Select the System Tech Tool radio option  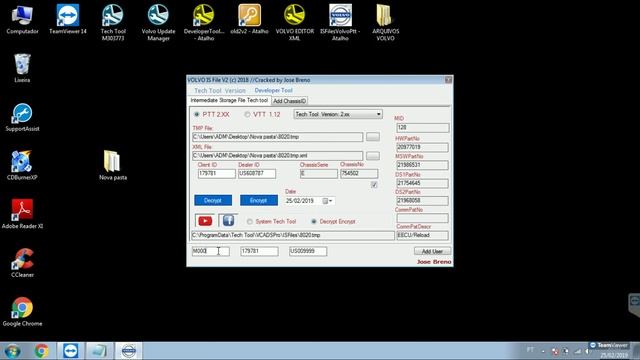(x=249, y=221)
